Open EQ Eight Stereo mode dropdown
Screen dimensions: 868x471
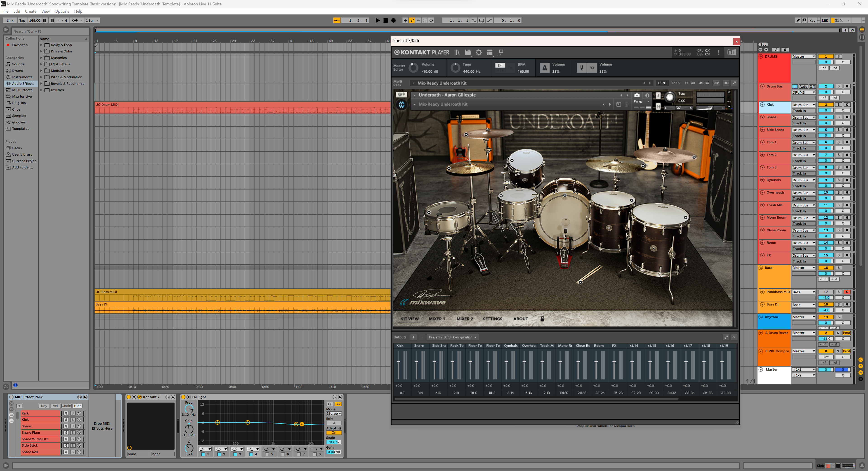[x=334, y=413]
